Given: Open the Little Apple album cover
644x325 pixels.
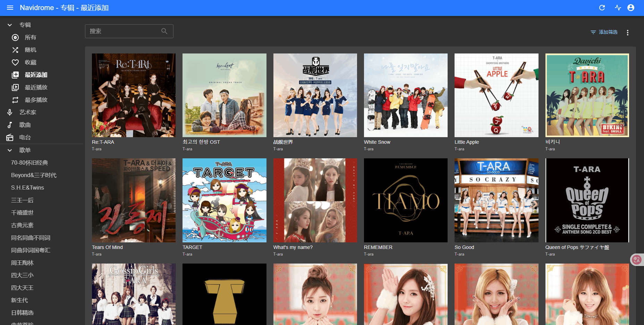Looking at the screenshot, I should pyautogui.click(x=496, y=95).
